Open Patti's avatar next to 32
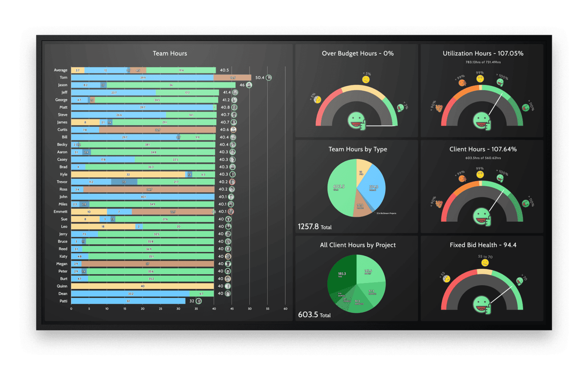Image resolution: width=588 pixels, height=365 pixels. [199, 301]
